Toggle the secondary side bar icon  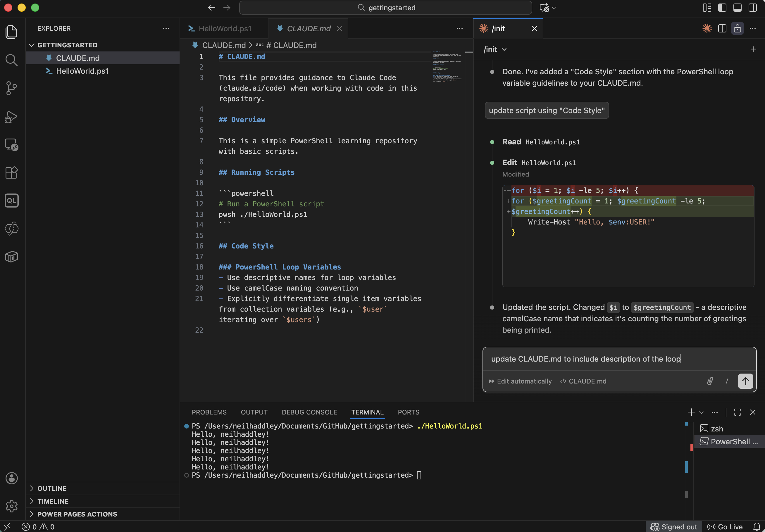tap(752, 8)
